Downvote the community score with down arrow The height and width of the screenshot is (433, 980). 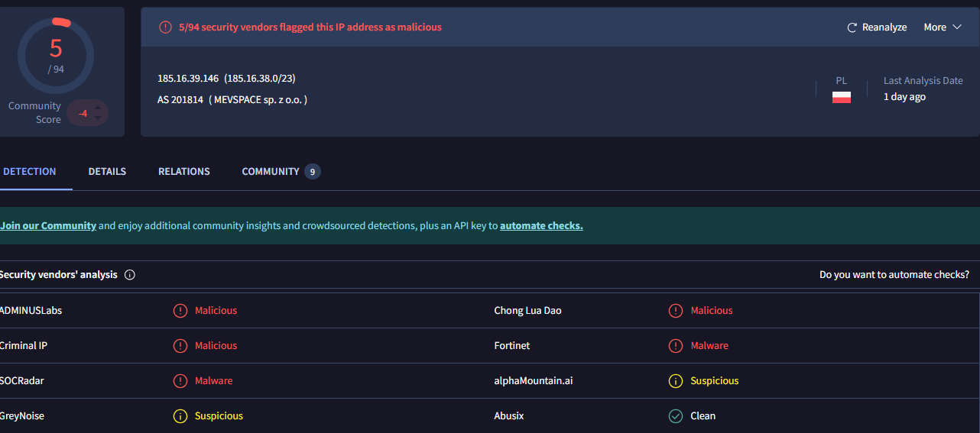[98, 119]
